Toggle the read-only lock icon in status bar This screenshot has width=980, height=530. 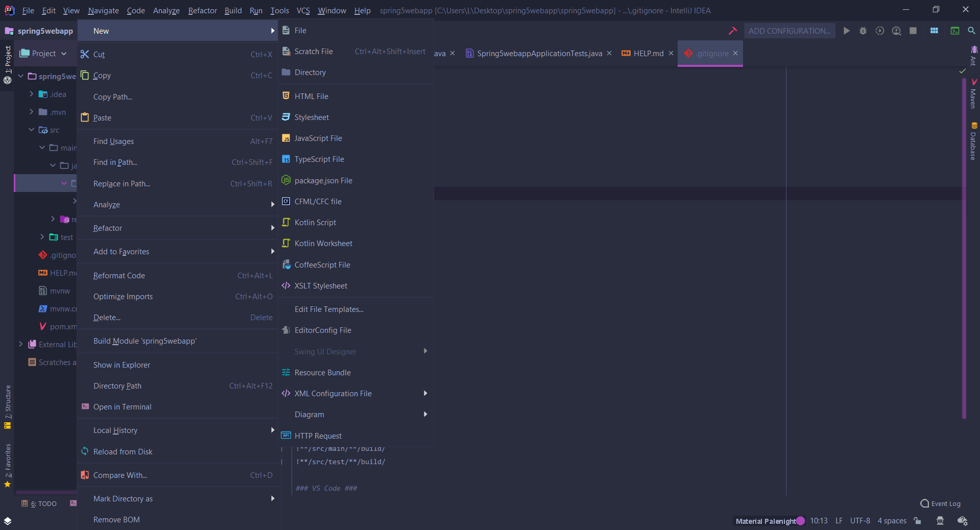point(918,521)
